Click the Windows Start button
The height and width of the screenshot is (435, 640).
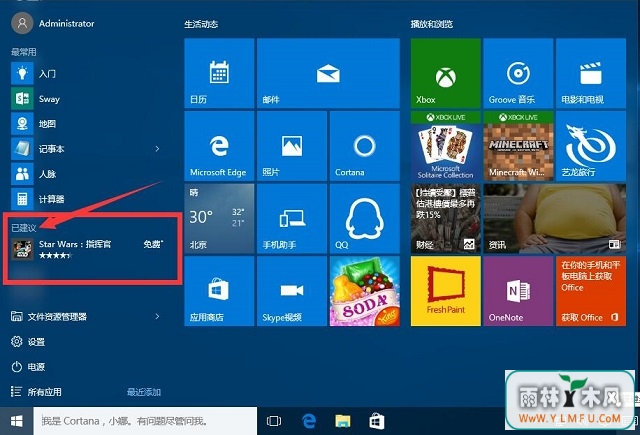(16, 421)
